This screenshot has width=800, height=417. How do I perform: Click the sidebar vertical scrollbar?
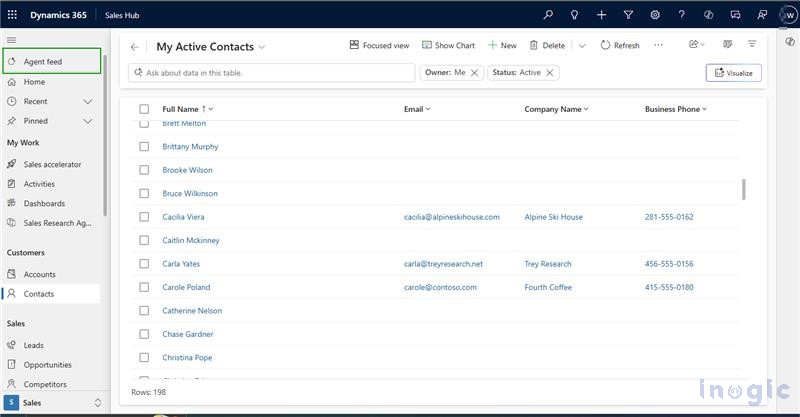pyautogui.click(x=105, y=136)
